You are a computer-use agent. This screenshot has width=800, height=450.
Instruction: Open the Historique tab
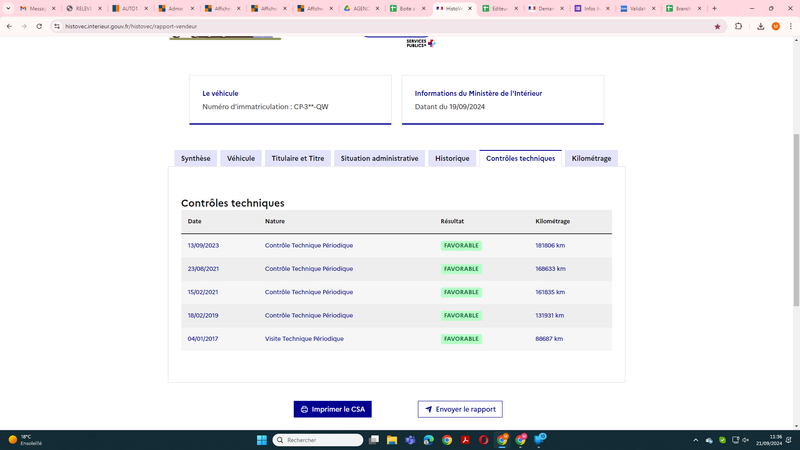click(x=452, y=158)
